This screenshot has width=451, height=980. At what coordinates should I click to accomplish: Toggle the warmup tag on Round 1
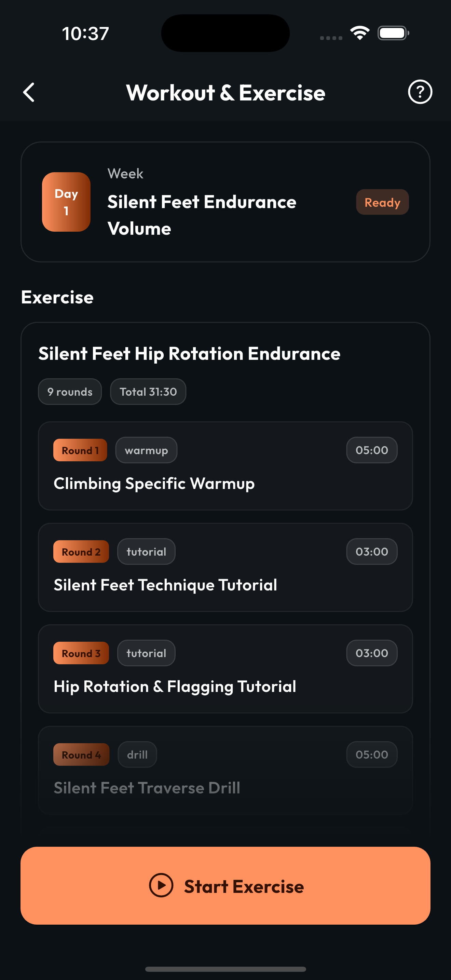click(x=146, y=450)
